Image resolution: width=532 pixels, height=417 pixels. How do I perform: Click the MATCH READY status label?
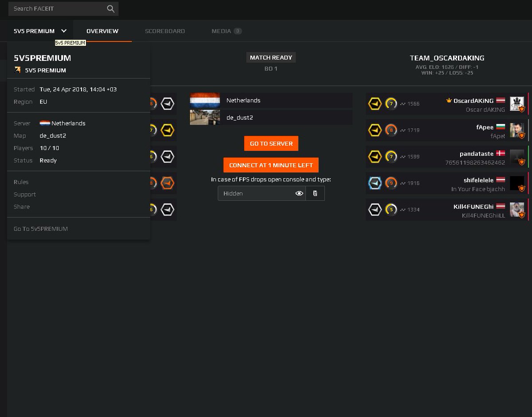[271, 57]
